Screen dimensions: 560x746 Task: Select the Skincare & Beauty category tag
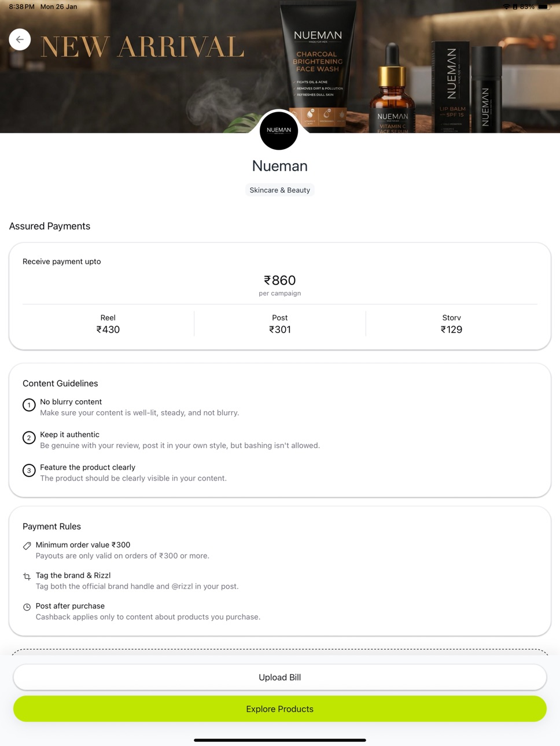[280, 190]
